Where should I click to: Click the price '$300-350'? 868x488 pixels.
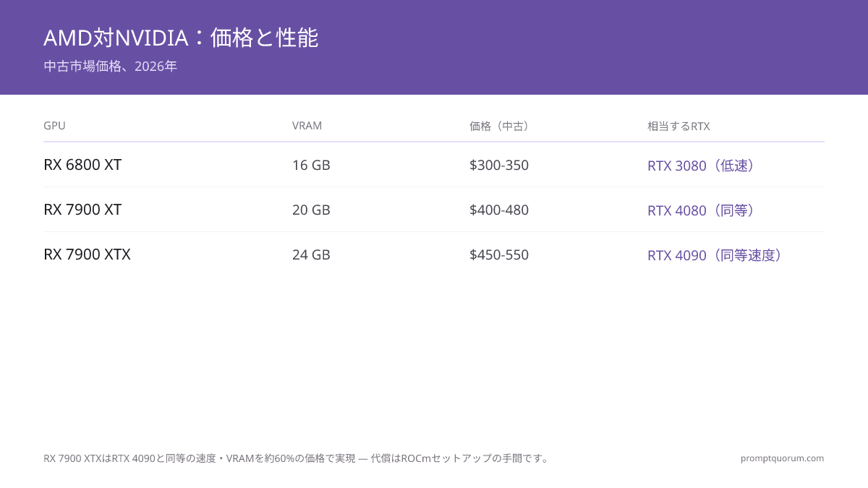point(499,165)
